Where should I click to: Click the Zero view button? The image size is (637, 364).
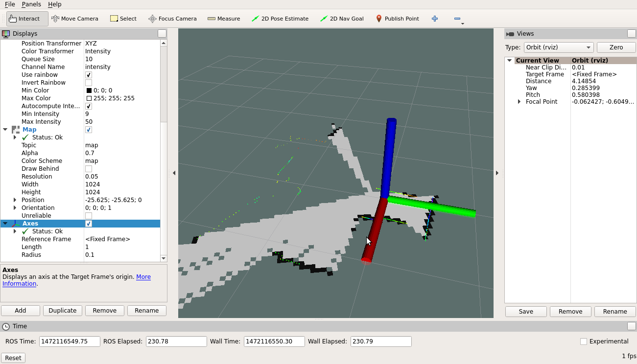(x=616, y=47)
